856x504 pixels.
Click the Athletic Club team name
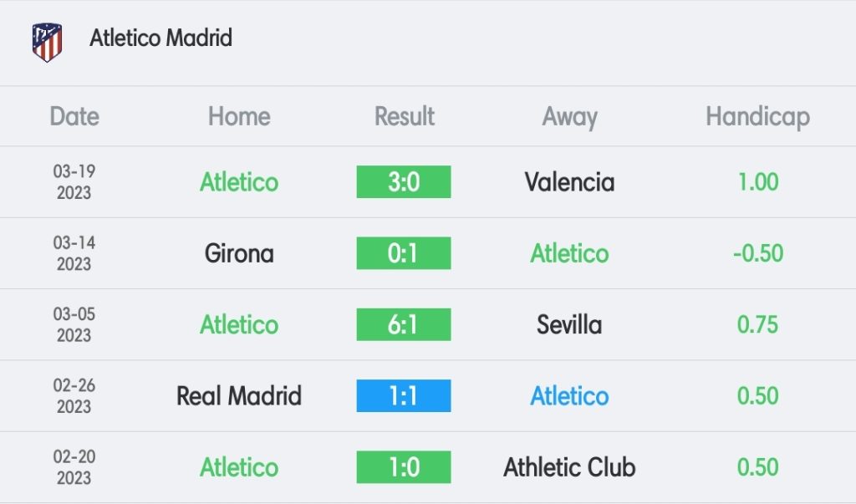[x=569, y=467]
